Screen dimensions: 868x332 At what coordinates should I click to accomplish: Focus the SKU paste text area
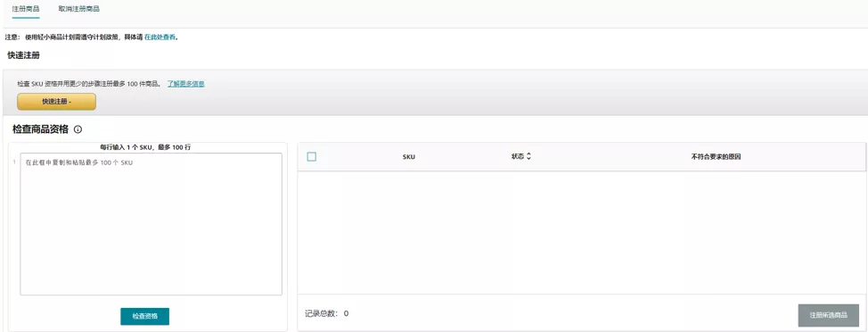click(151, 224)
